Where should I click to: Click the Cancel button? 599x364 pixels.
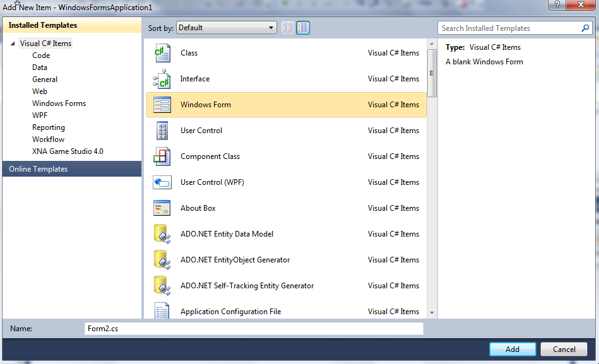[x=564, y=349]
